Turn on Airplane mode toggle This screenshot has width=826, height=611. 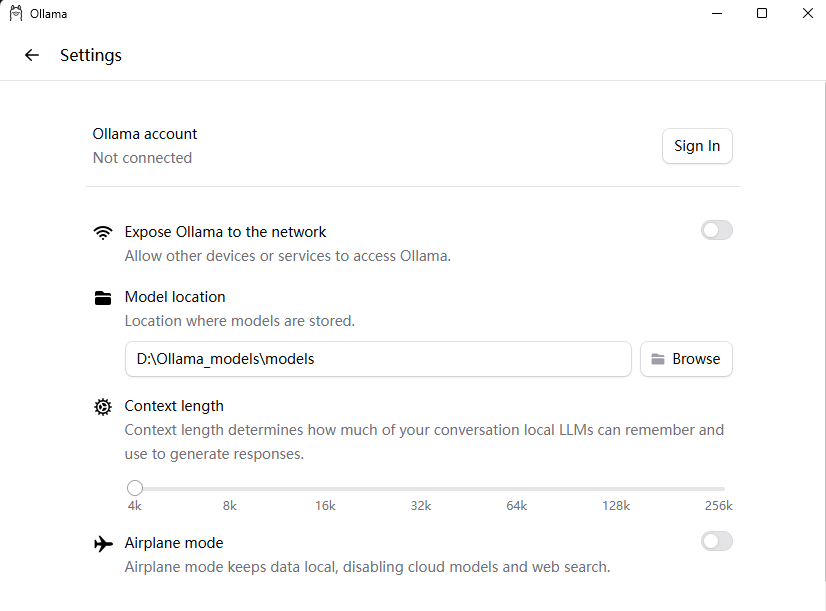coord(716,541)
